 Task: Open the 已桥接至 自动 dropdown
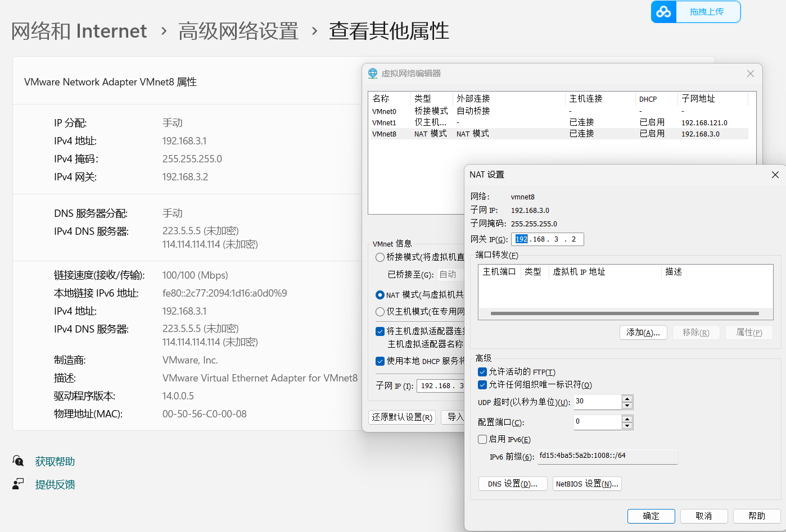(450, 274)
